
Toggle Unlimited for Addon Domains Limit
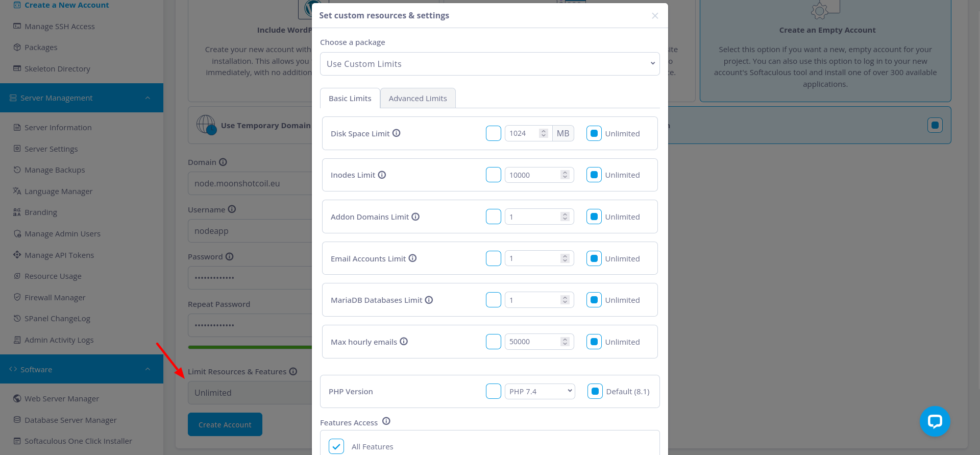[x=594, y=217]
